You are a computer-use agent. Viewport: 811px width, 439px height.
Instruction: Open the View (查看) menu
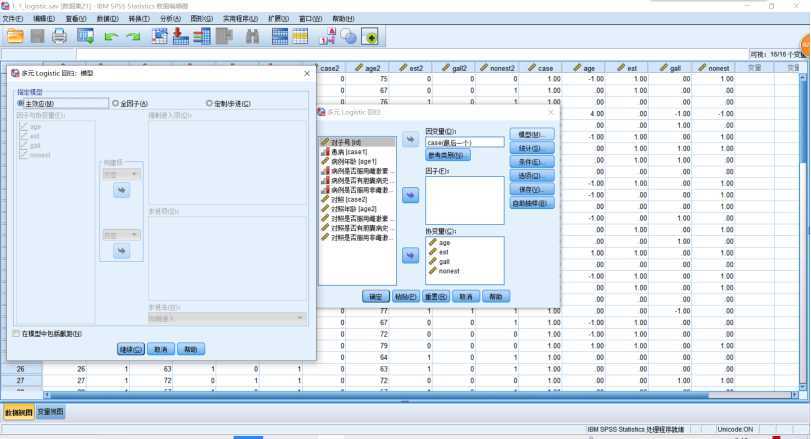click(x=76, y=19)
